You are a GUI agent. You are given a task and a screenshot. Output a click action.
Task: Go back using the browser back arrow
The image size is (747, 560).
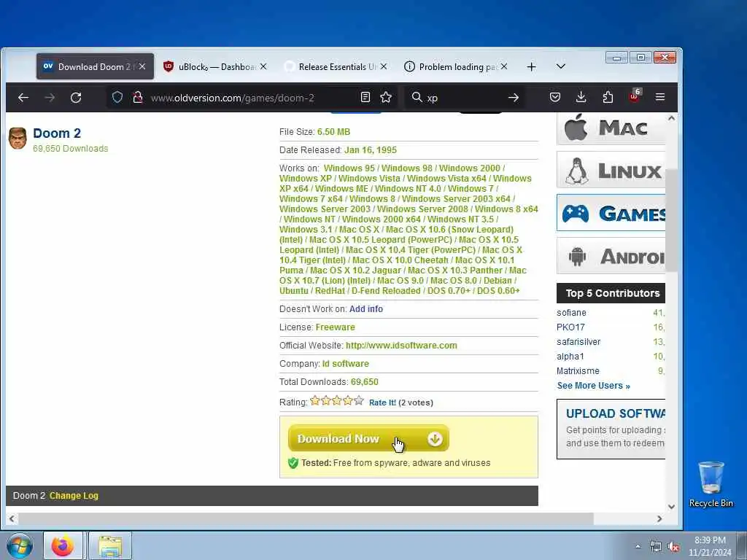point(23,98)
